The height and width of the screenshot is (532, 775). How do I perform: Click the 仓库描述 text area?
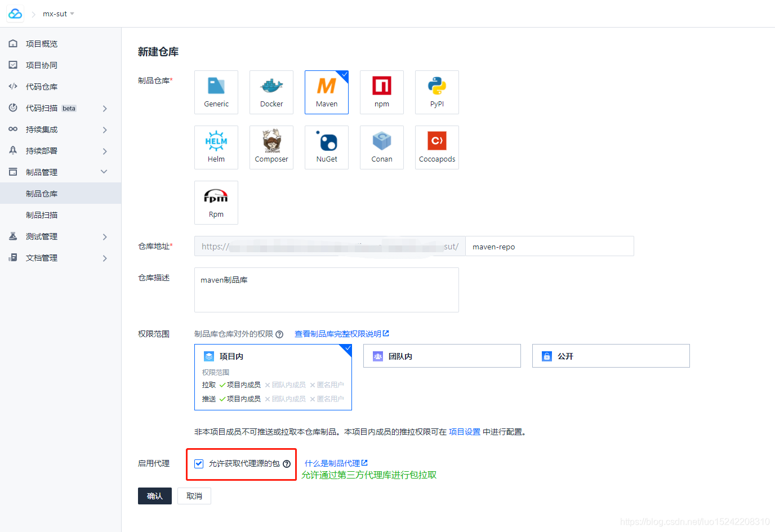[327, 290]
